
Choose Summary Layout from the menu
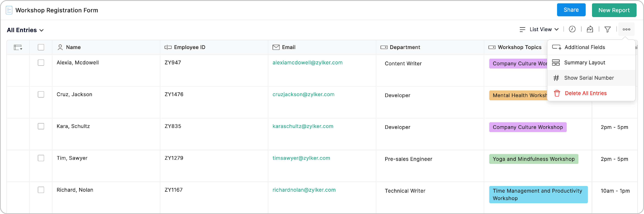(x=585, y=62)
